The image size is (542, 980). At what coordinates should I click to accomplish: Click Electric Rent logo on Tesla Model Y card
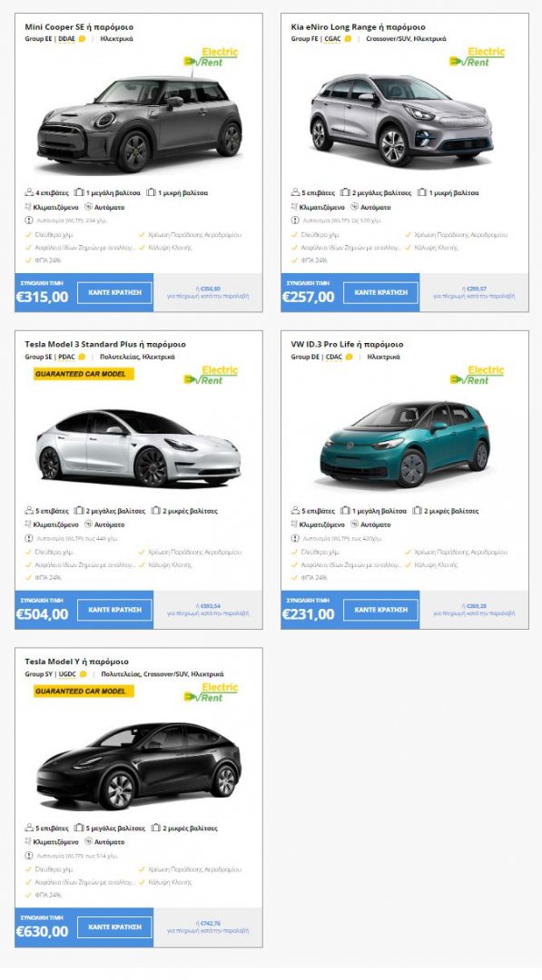pyautogui.click(x=211, y=692)
